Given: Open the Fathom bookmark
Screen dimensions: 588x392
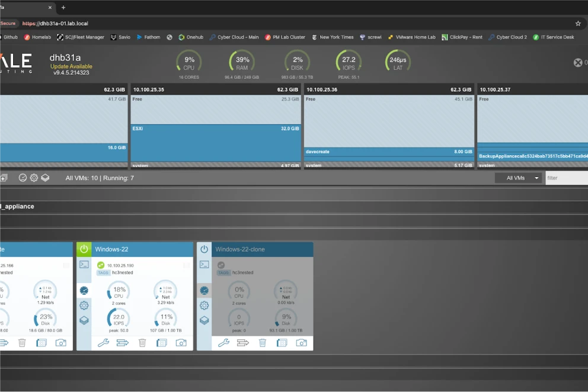Looking at the screenshot, I should pos(148,37).
